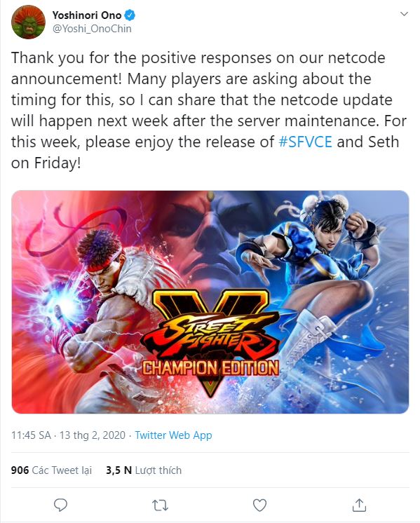Click the blue verified badge
The width and height of the screenshot is (420, 523).
(130, 15)
